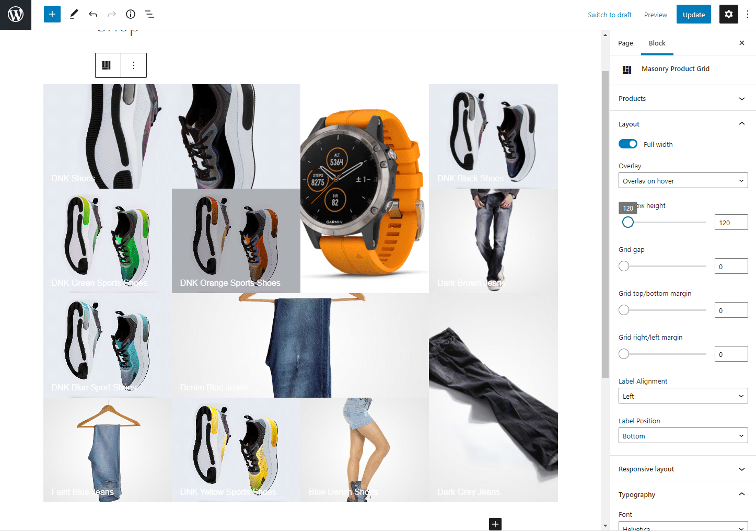The height and width of the screenshot is (532, 756).
Task: Click the Masonry Product Grid sidebar icon
Action: [627, 70]
